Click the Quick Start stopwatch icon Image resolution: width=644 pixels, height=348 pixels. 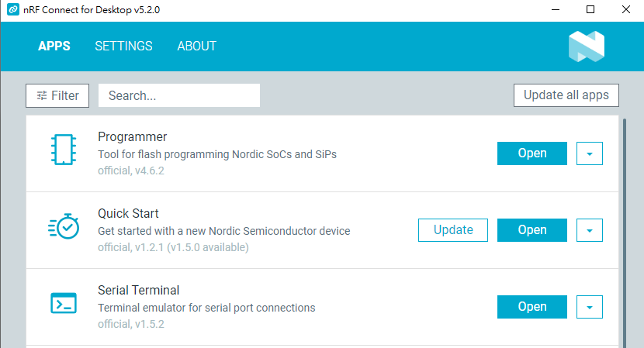pos(64,226)
